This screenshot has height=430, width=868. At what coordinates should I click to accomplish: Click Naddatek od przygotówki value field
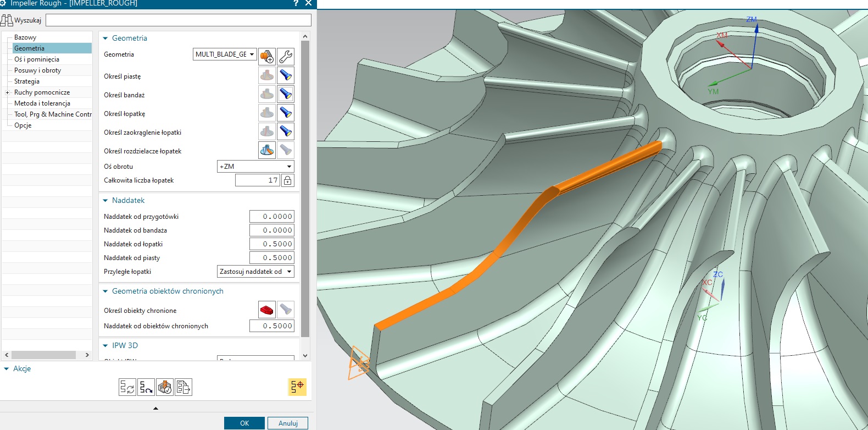(x=271, y=216)
